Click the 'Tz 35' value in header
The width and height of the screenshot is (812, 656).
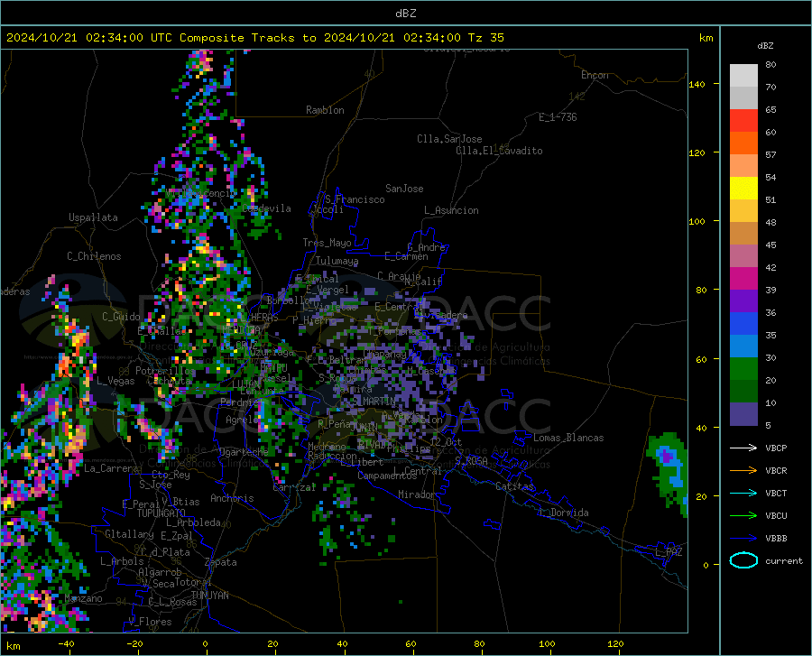(x=486, y=38)
